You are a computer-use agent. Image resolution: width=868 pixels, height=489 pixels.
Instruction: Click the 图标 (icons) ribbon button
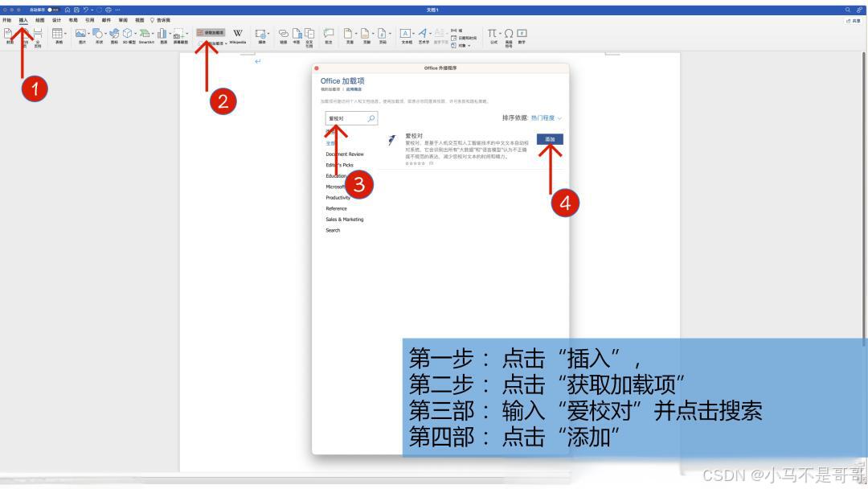coord(114,34)
